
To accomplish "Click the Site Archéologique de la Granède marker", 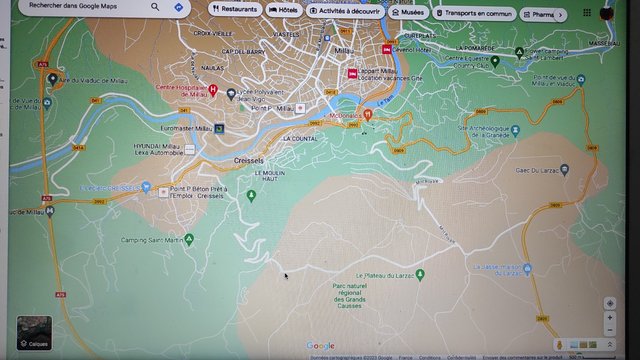I will click(x=515, y=130).
